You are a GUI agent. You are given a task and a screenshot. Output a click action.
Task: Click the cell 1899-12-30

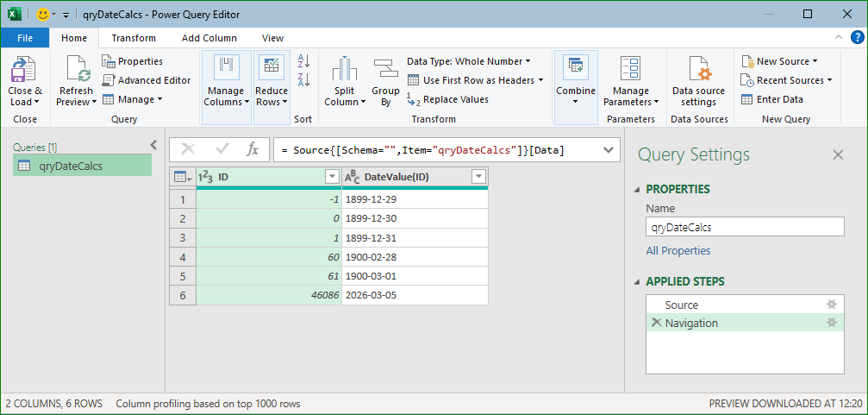415,218
